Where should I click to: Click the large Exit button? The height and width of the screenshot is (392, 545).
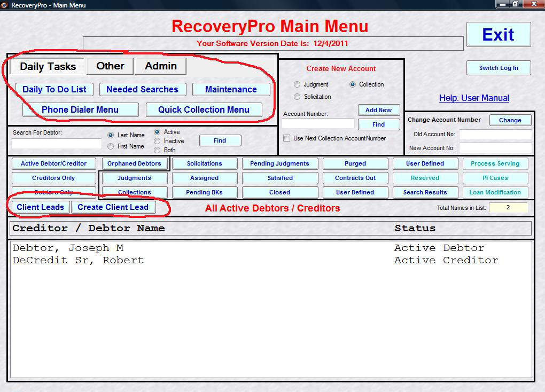point(499,34)
